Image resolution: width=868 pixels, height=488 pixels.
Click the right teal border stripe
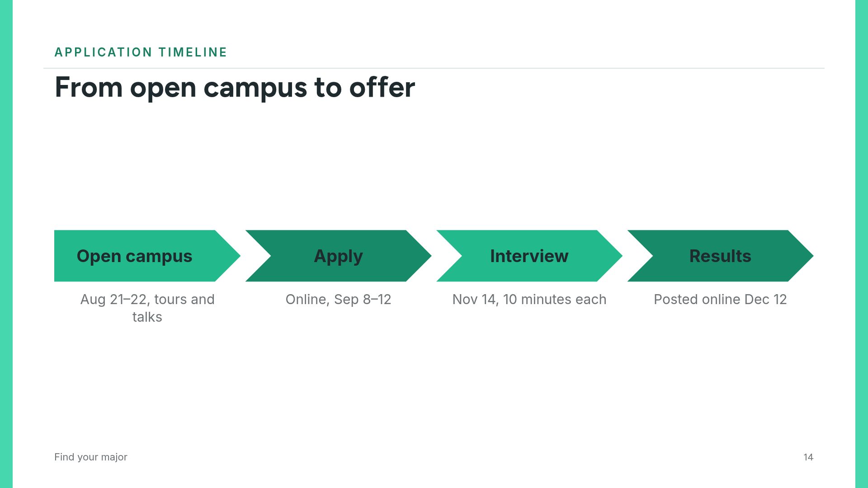(x=862, y=244)
